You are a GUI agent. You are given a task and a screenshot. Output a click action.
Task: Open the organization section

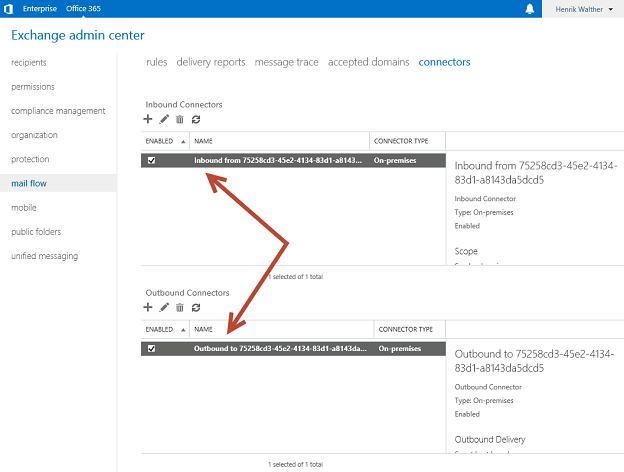click(34, 135)
